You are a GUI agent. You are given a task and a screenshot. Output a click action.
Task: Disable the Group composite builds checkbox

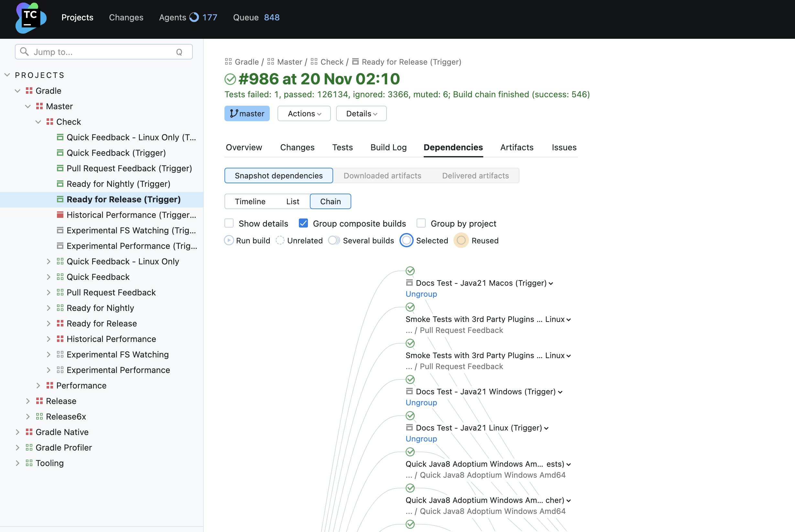point(303,223)
